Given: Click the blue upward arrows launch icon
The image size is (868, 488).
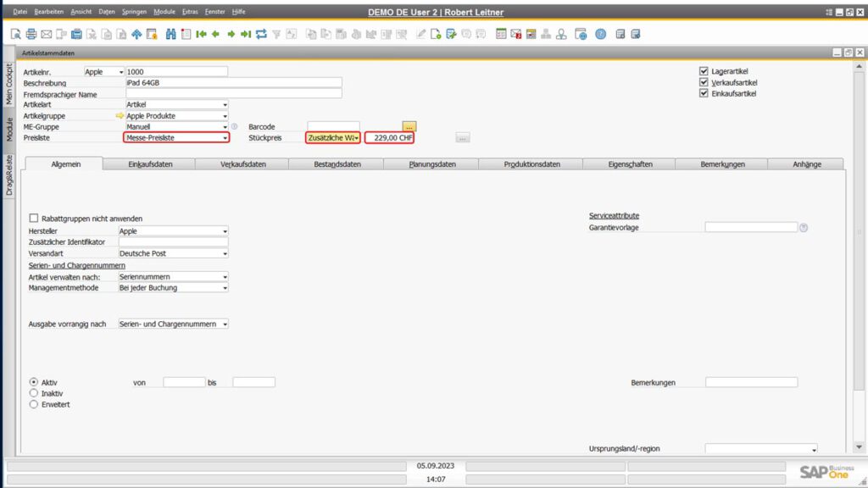Looking at the screenshot, I should tap(136, 34).
